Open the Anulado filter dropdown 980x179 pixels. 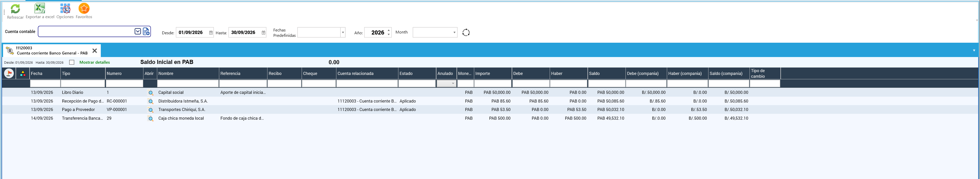(453, 83)
